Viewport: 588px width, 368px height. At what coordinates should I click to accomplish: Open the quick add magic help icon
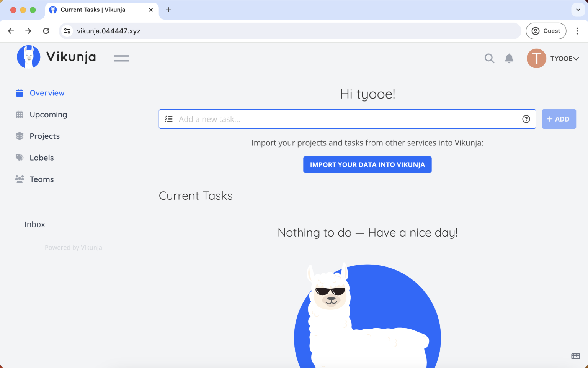pos(526,119)
